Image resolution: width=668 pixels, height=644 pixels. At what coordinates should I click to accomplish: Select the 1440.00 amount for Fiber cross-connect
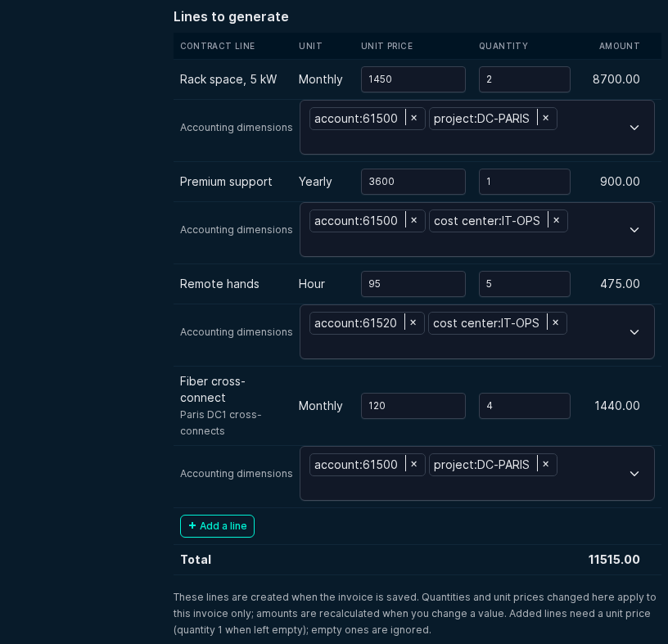tap(617, 406)
